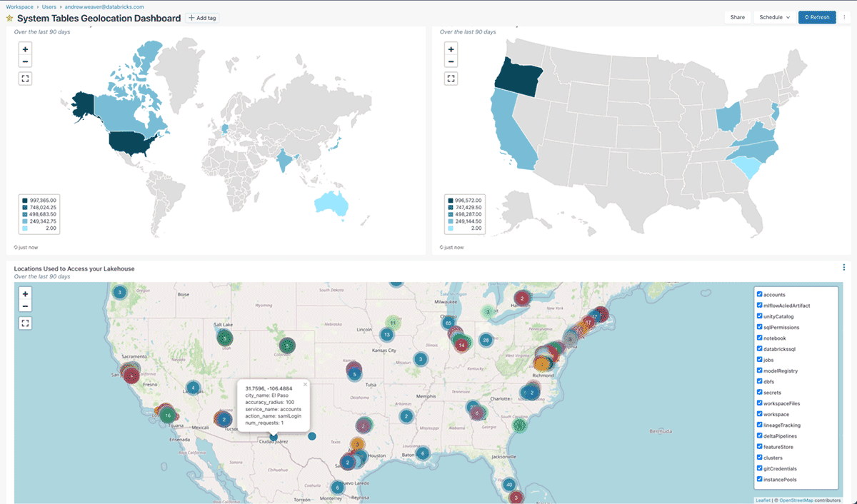Select the cluster marker labeled 13 near Lincoln
This screenshot has width=857, height=504.
tap(387, 334)
